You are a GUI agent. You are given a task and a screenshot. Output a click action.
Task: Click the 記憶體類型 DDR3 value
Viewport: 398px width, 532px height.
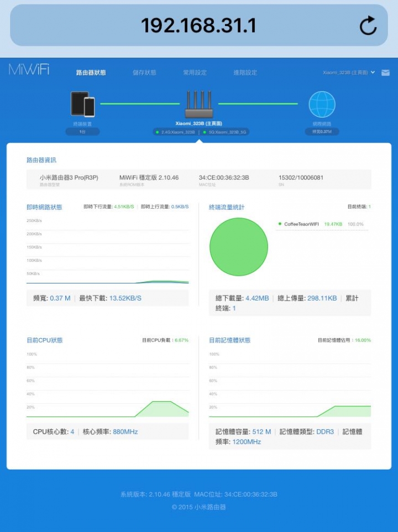[x=325, y=431]
